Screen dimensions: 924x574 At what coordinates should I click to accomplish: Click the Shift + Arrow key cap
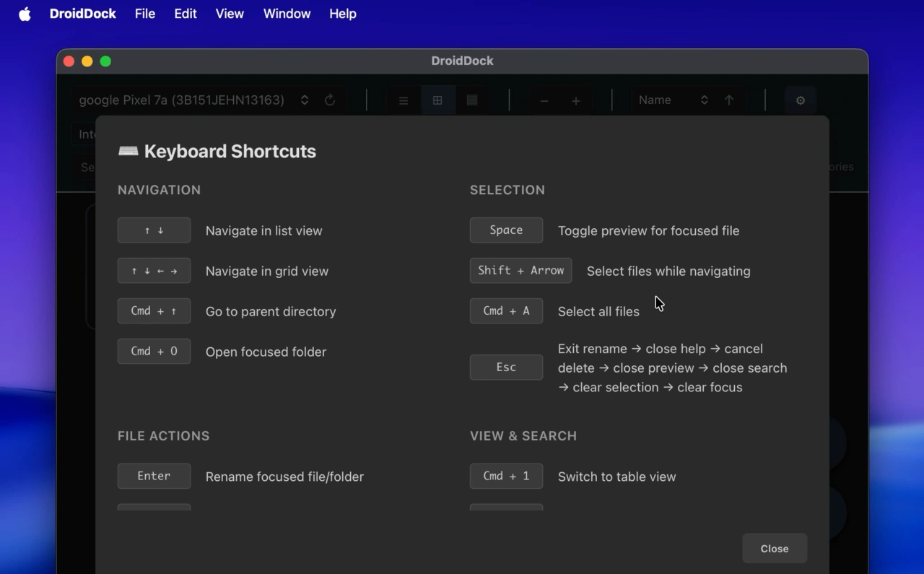point(520,271)
